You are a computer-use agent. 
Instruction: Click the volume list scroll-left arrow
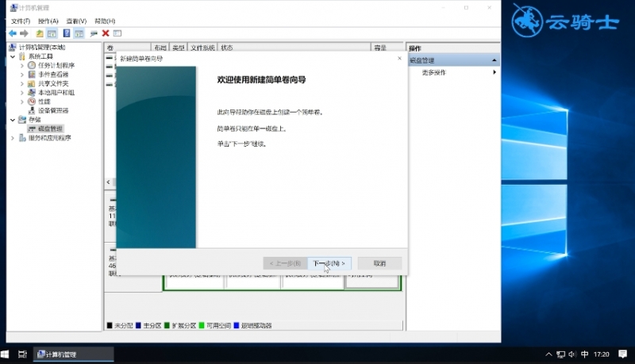point(109,182)
